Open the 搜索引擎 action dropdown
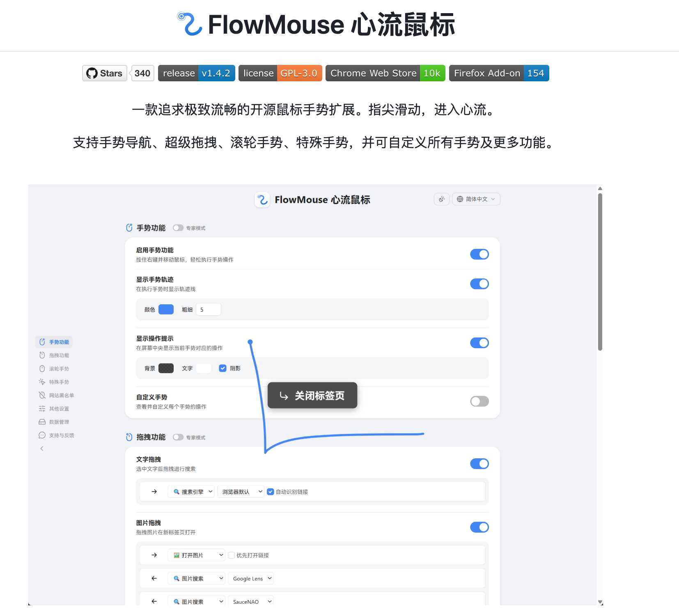The width and height of the screenshot is (679, 616). pos(191,492)
